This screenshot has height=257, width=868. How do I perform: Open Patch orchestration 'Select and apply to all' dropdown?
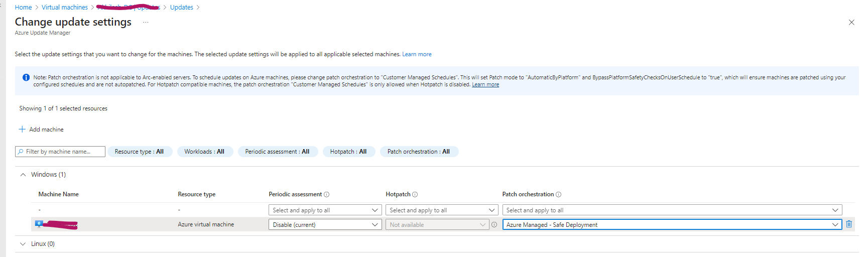tap(672, 210)
